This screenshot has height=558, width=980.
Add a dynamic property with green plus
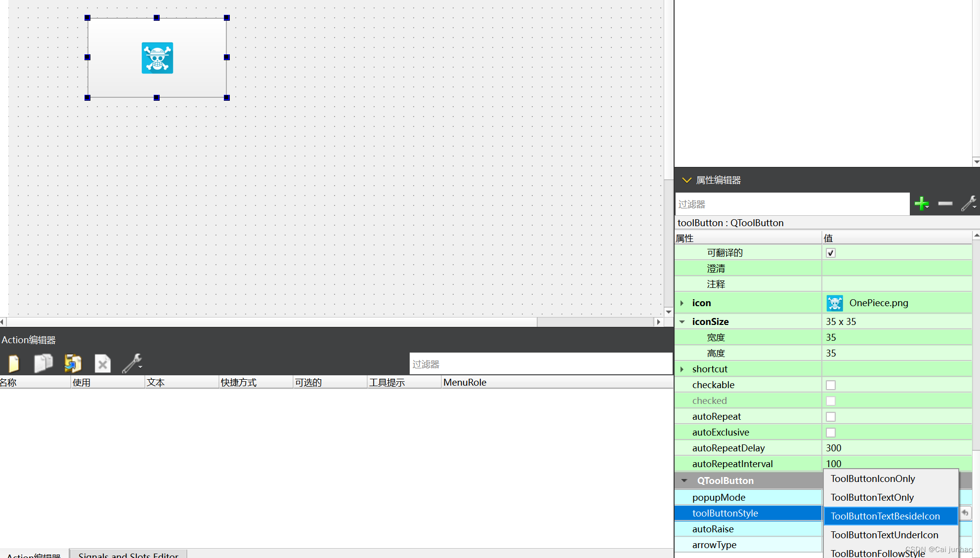[x=922, y=203]
